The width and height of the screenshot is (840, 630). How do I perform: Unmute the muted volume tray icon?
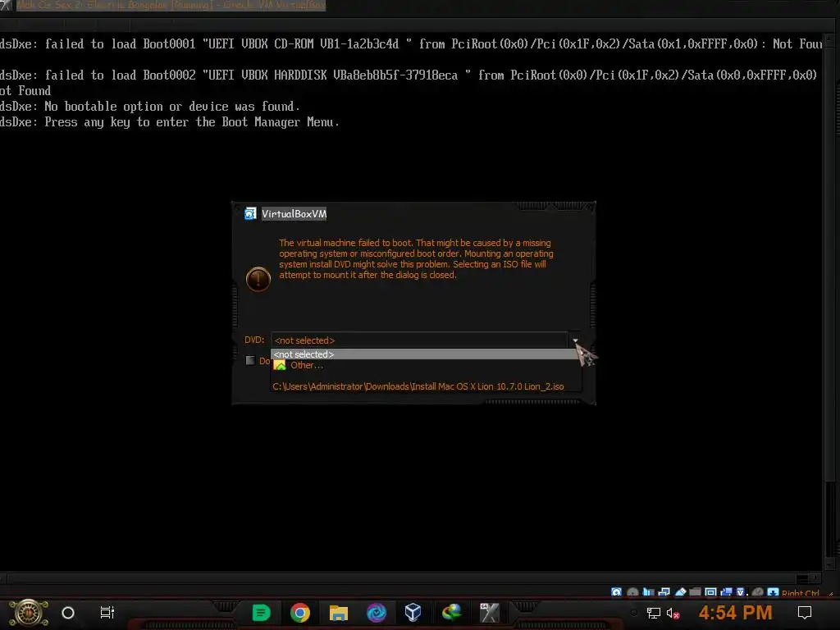pos(673,613)
